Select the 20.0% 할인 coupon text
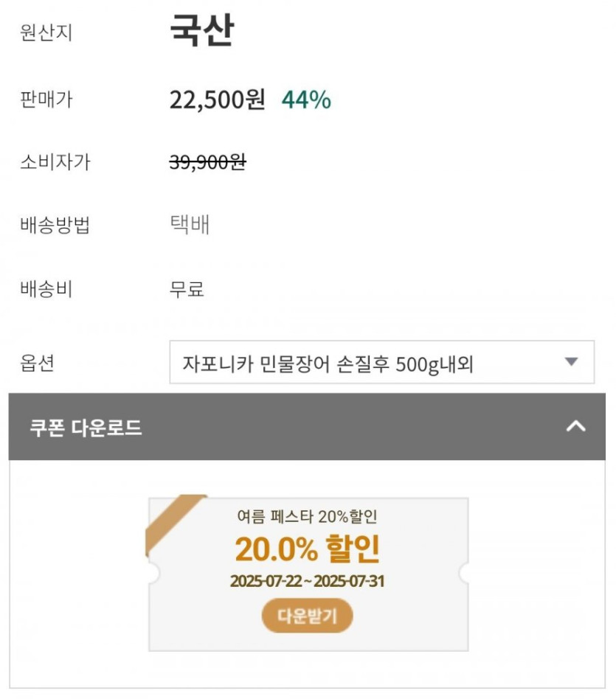 pyautogui.click(x=307, y=549)
